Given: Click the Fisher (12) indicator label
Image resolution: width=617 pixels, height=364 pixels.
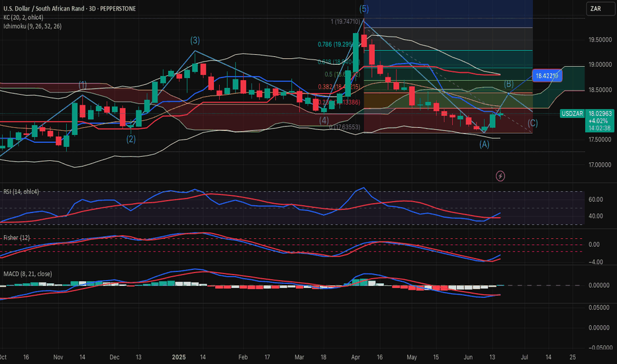Looking at the screenshot, I should tap(17, 238).
